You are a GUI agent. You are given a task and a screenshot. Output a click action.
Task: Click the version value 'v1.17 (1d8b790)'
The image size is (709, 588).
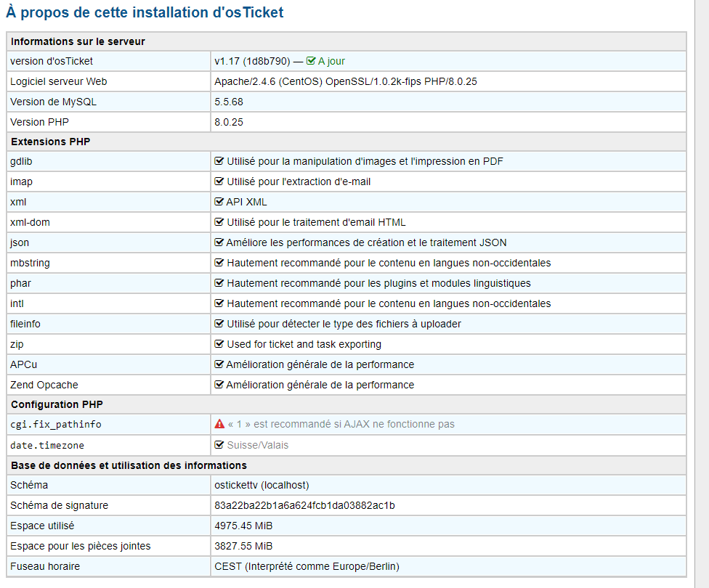coord(252,62)
